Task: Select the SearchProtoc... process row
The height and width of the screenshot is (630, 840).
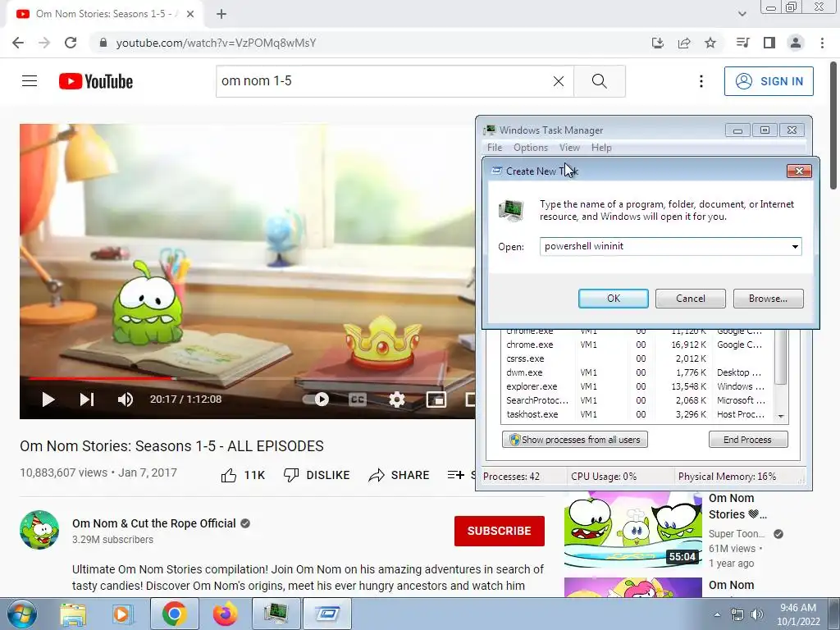Action: click(637, 400)
